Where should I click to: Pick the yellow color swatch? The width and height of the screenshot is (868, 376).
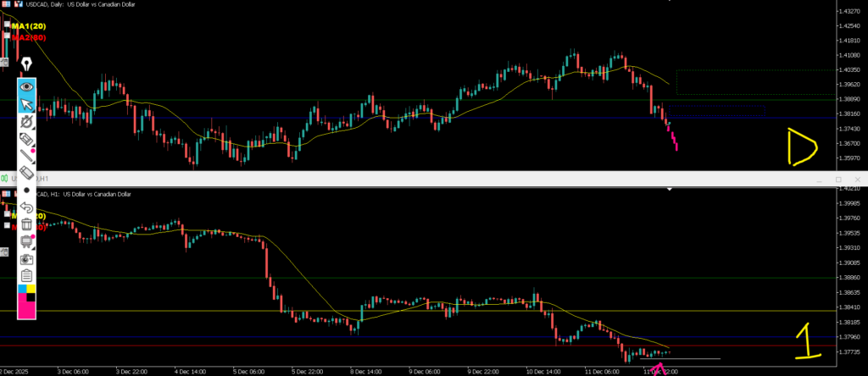coord(31,289)
